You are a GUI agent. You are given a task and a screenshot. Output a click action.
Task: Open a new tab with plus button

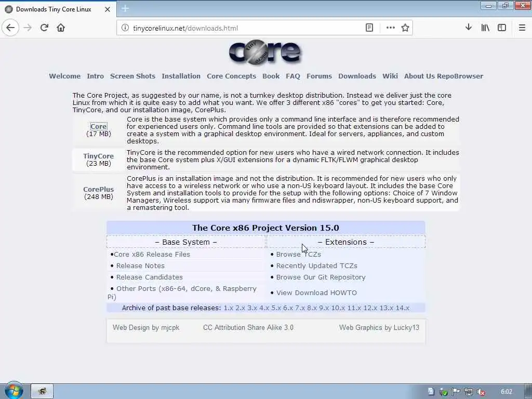click(x=125, y=9)
